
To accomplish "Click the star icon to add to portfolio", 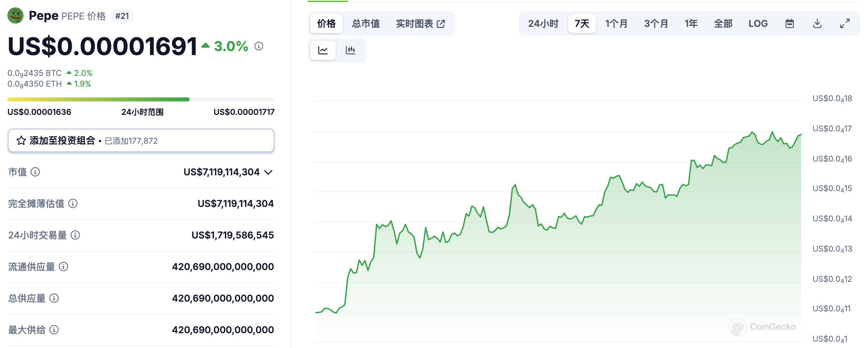I will coord(21,141).
